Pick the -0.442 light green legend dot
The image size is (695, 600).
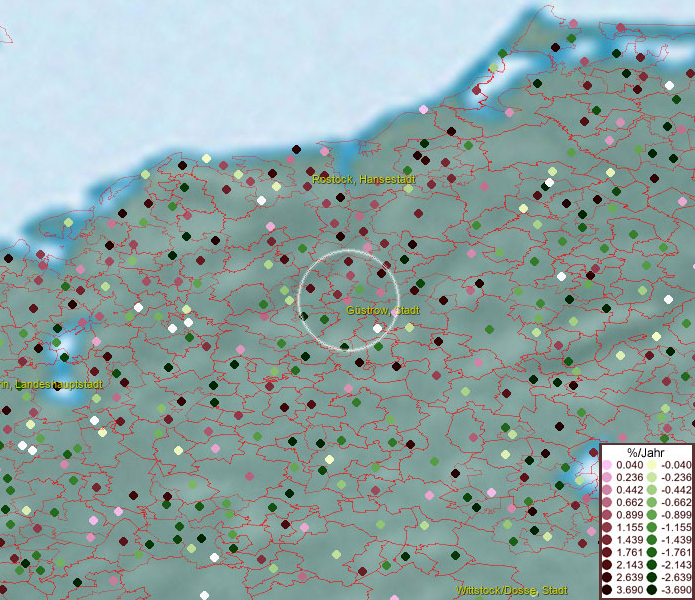click(651, 491)
